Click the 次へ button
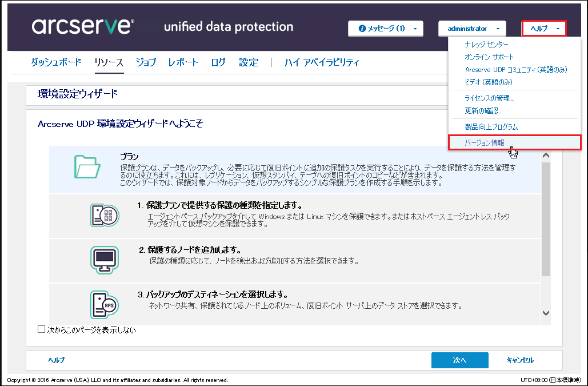 click(460, 360)
